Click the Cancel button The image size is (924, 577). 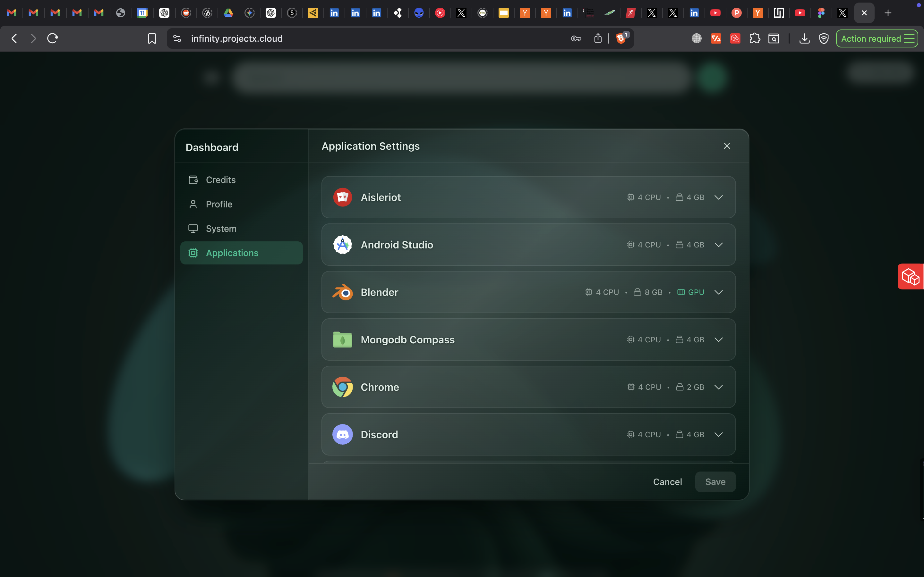(x=667, y=481)
